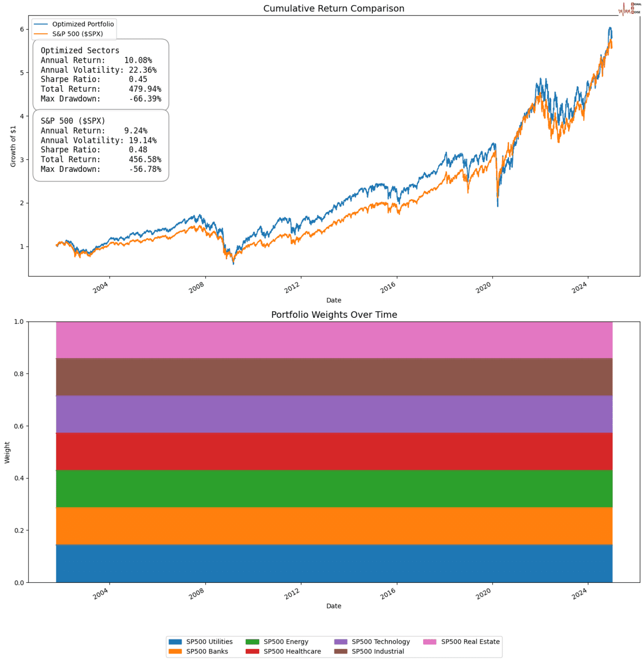The height and width of the screenshot is (662, 644).
Task: Click the SP500 Healthcare red legend swatch
Action: point(252,651)
